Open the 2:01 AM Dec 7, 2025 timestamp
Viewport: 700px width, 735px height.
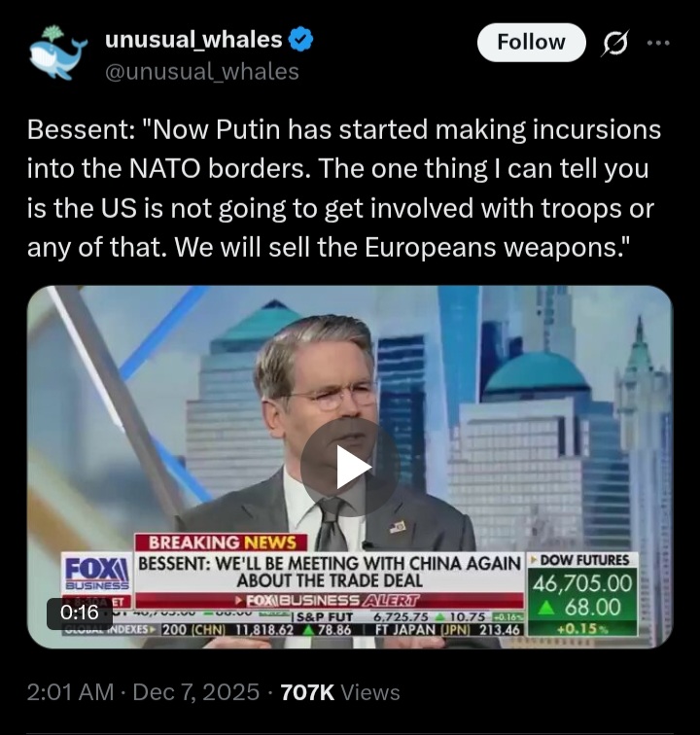click(x=143, y=692)
